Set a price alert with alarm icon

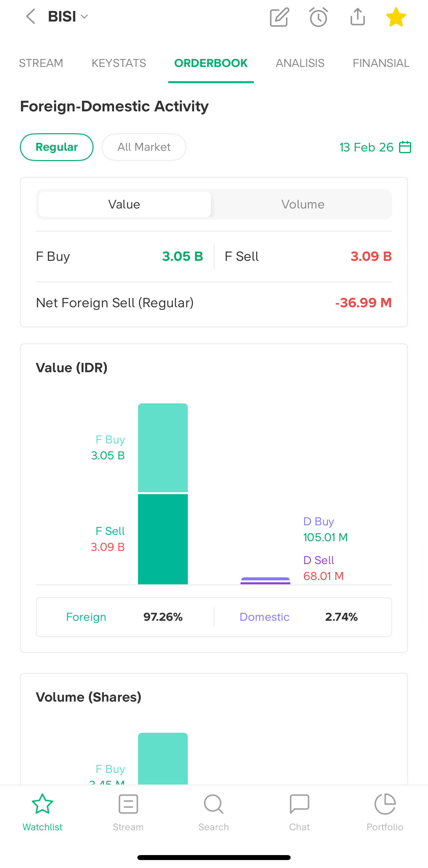tap(319, 17)
